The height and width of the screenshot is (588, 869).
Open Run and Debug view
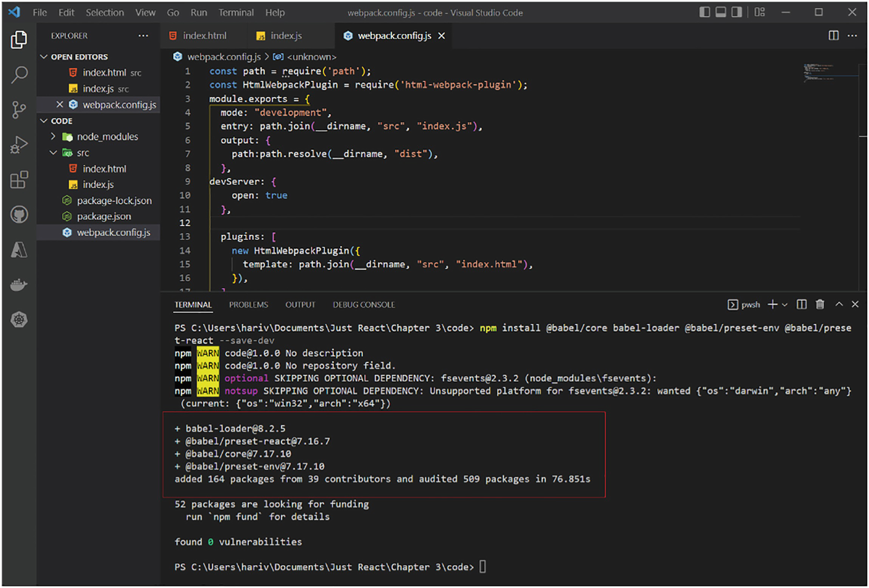pyautogui.click(x=19, y=145)
